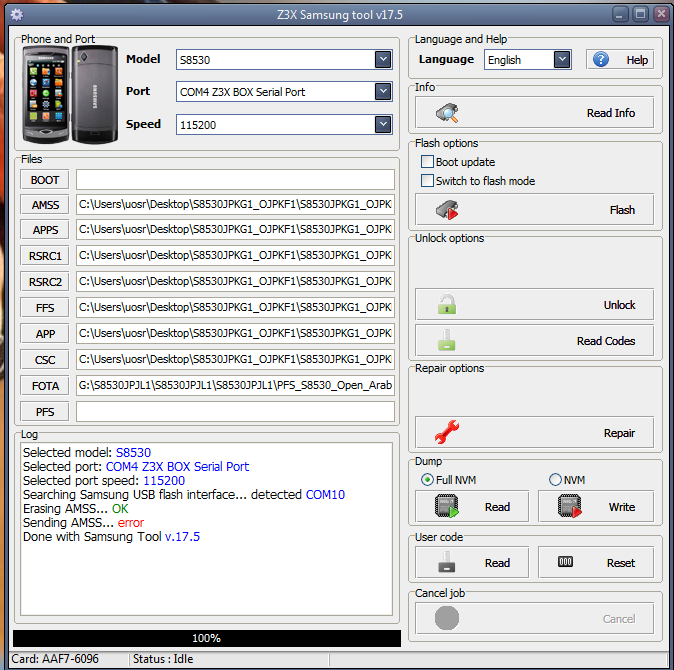
Task: Click 'Done with Samsung Tool v.17.5' line
Action: coord(111,536)
